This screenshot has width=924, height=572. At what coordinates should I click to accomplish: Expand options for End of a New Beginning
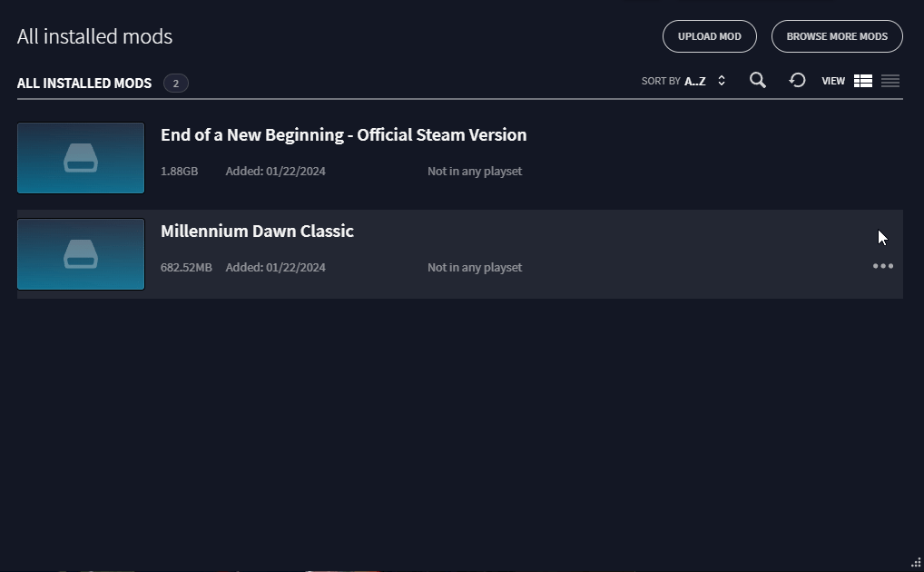click(882, 171)
